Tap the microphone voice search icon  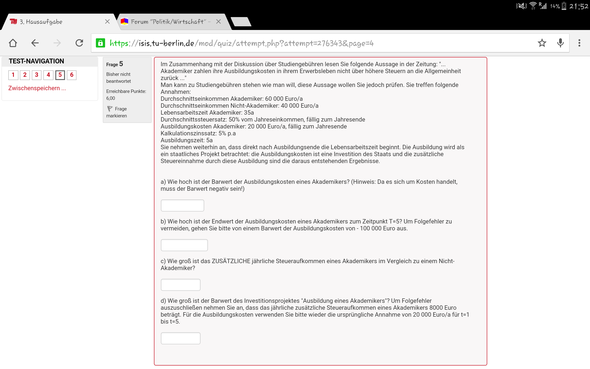pos(560,43)
